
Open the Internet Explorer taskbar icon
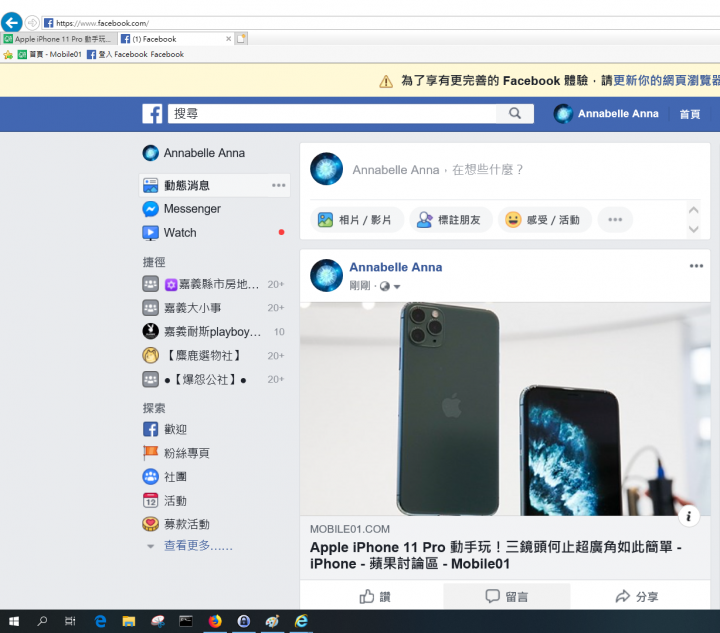[301, 622]
